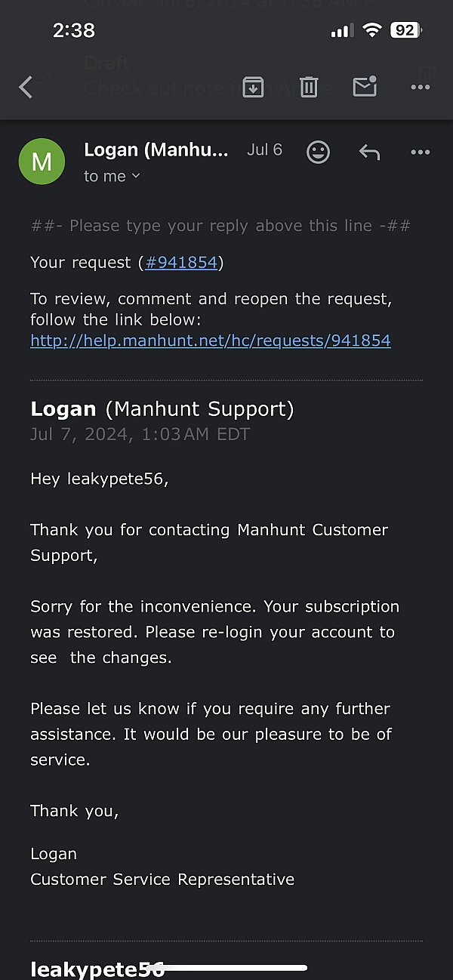Delete the email using the trash icon
Viewport: 453px width, 980px height.
point(309,87)
